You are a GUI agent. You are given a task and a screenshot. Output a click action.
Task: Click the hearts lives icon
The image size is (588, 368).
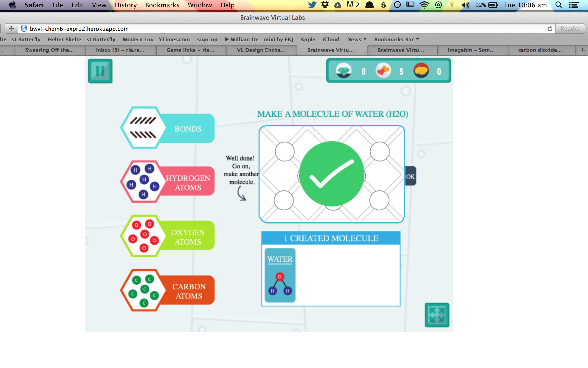click(x=383, y=71)
